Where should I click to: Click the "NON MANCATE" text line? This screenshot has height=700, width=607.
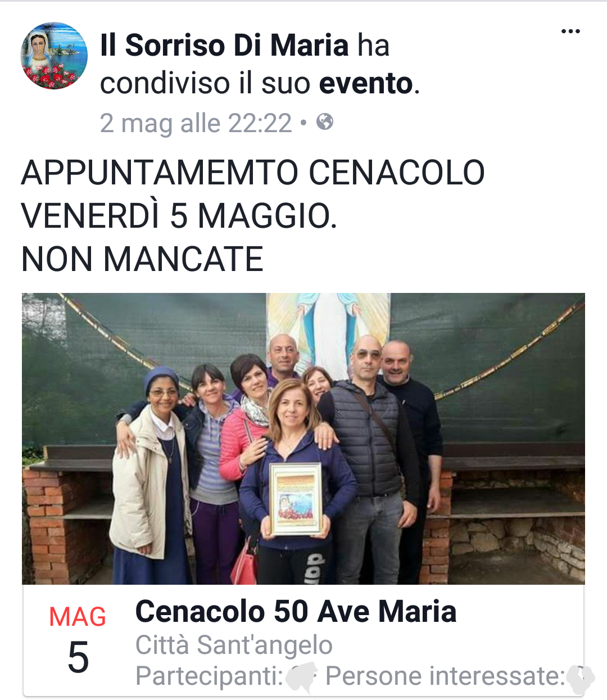pos(142,259)
